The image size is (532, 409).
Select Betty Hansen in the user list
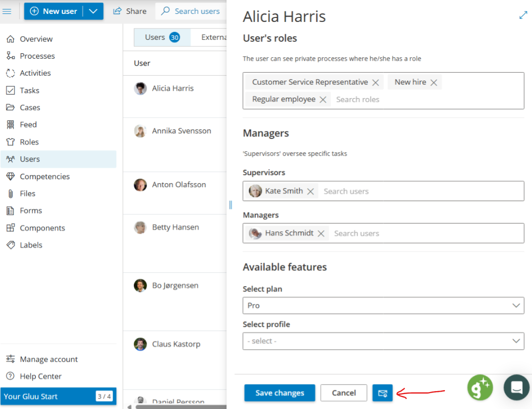click(x=175, y=227)
